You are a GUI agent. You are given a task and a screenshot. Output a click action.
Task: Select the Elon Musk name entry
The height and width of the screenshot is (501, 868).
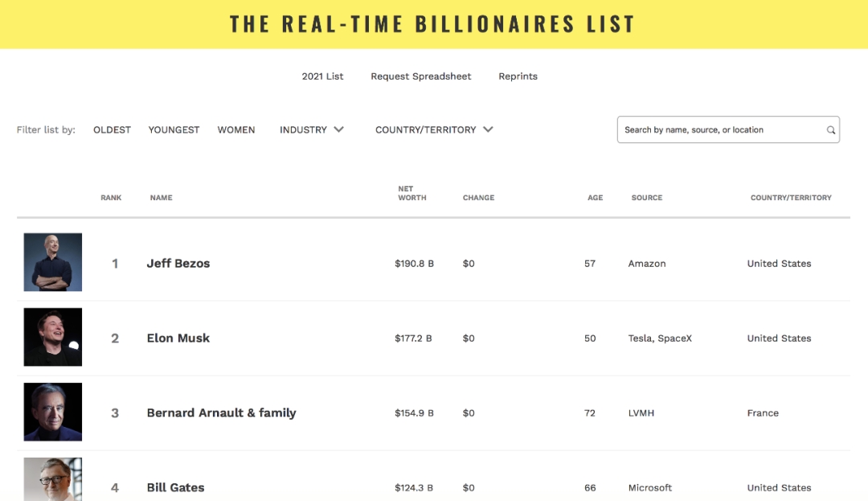coord(178,339)
